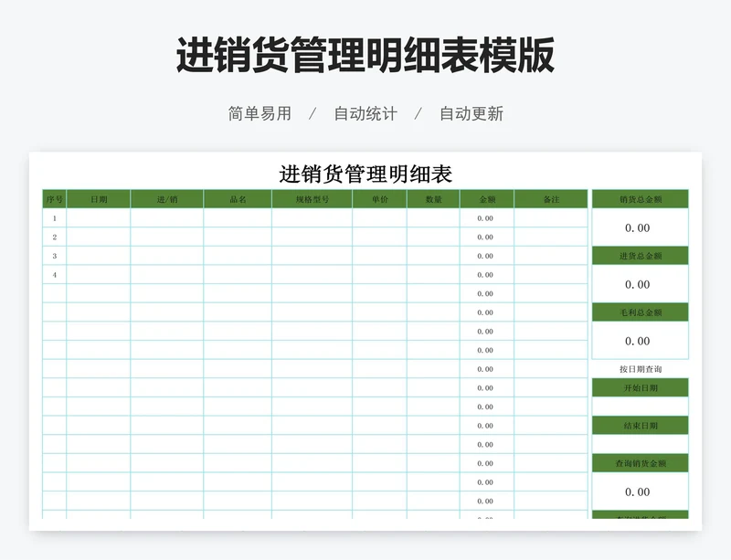The image size is (731, 560).
Task: Click the 单价 cell in row 1
Action: pos(379,217)
